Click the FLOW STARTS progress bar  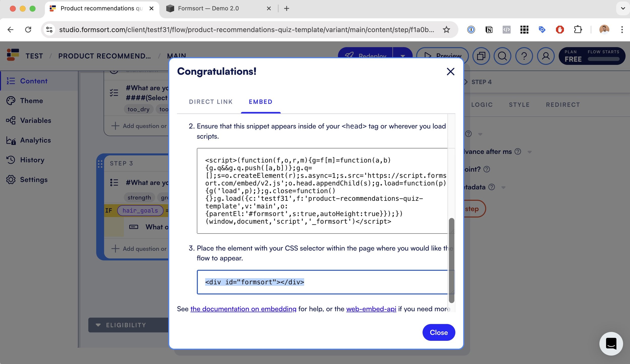604,59
